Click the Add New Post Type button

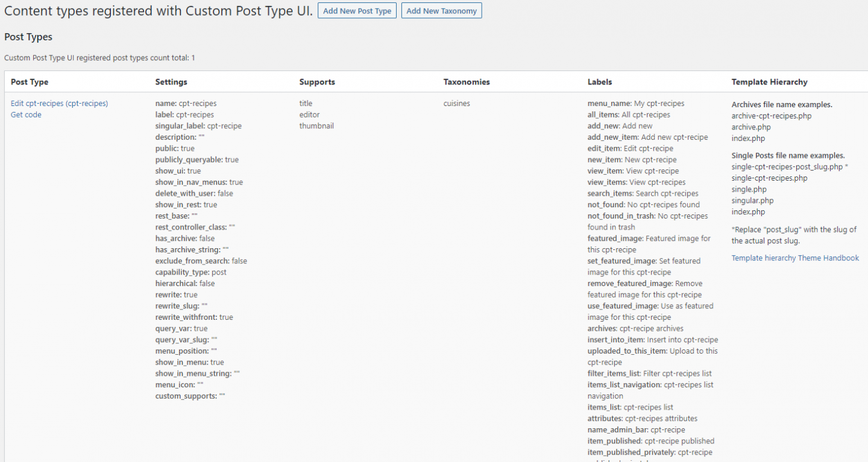pos(357,11)
